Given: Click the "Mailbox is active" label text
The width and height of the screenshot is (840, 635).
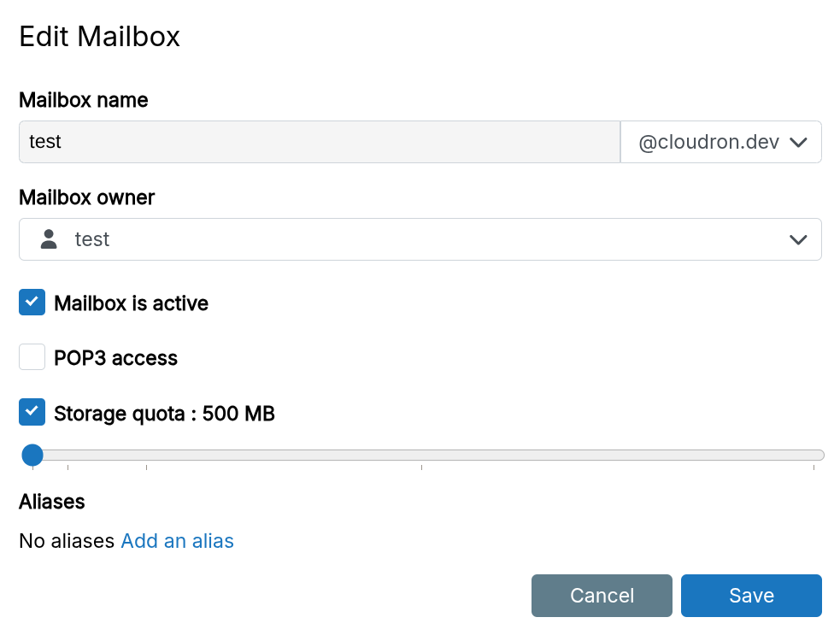Looking at the screenshot, I should pos(131,303).
